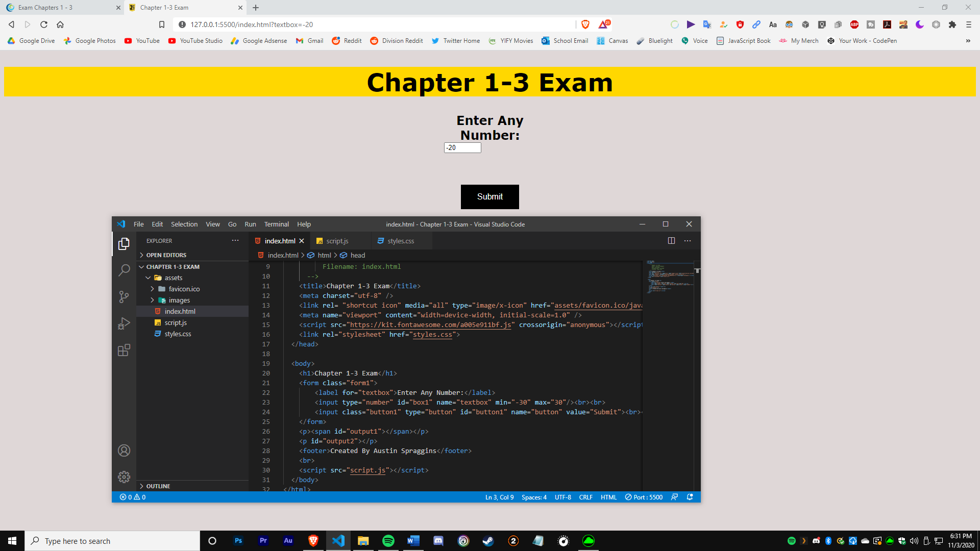
Task: Click the Accounts icon in activity bar
Action: pyautogui.click(x=124, y=450)
